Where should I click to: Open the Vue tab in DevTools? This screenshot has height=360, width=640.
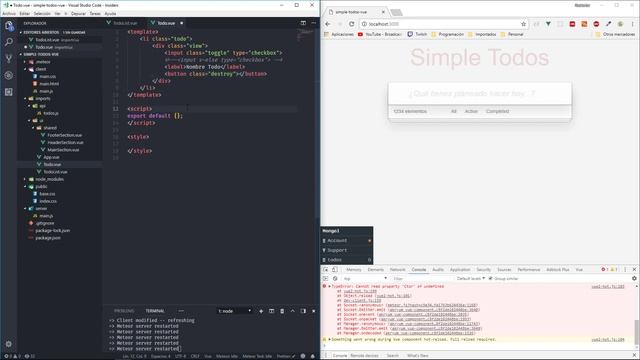pos(579,270)
